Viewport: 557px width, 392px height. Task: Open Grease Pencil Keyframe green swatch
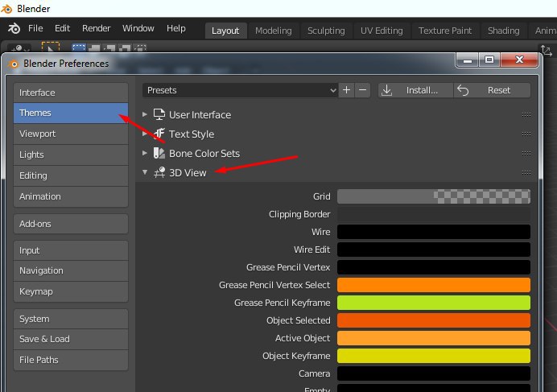click(434, 303)
